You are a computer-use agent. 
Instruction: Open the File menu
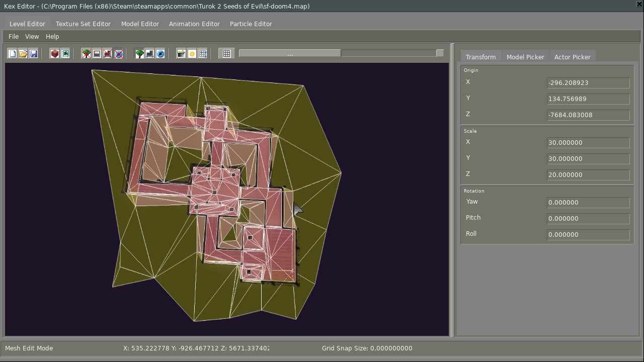pyautogui.click(x=14, y=36)
